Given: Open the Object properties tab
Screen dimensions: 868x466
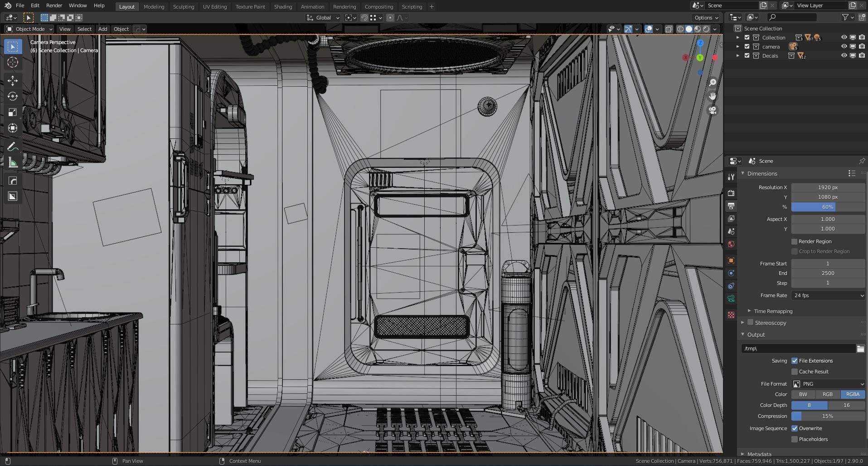Looking at the screenshot, I should click(731, 260).
